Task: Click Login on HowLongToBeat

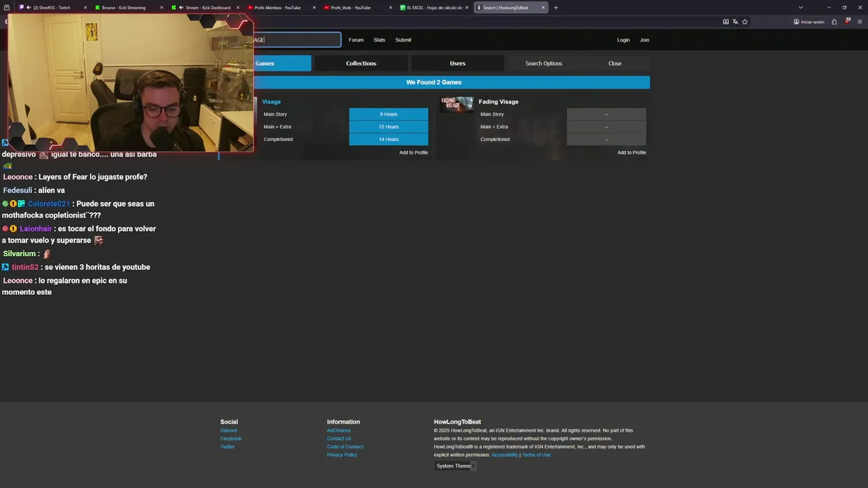Action: (x=623, y=40)
